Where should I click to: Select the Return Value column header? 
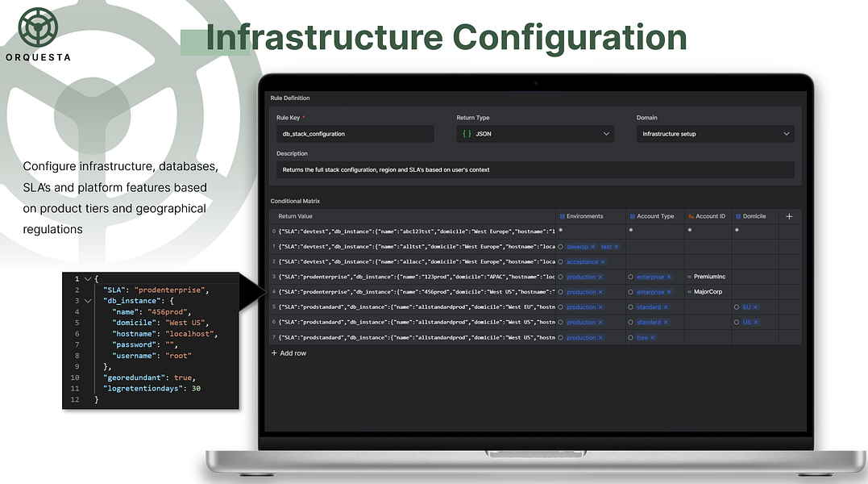[x=295, y=216]
